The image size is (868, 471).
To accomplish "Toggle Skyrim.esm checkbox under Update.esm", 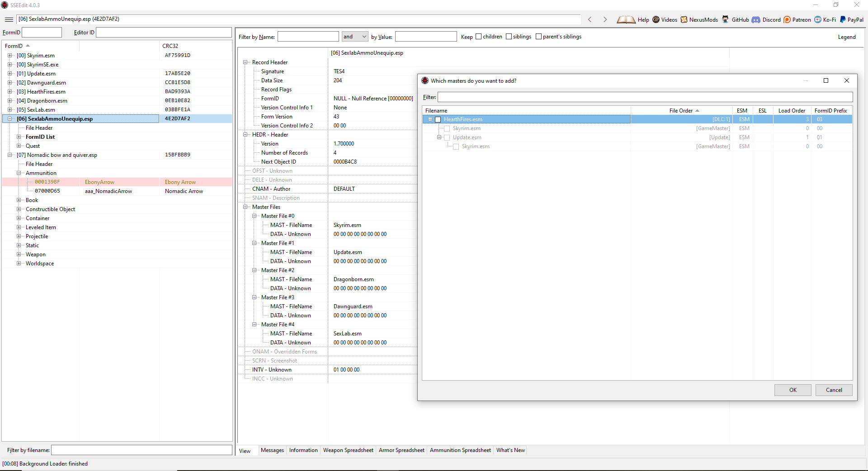I will click(x=456, y=146).
